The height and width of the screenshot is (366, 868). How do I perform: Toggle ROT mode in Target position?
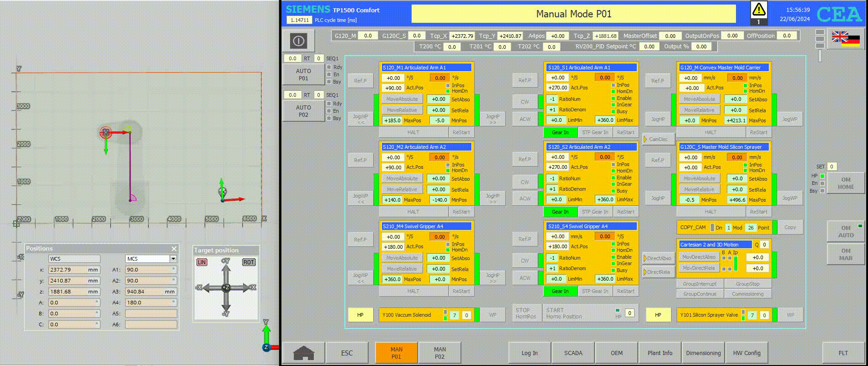coord(249,262)
